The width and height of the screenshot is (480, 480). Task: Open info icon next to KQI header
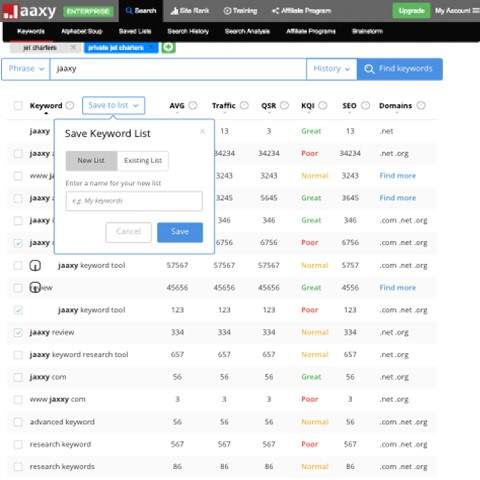point(323,105)
